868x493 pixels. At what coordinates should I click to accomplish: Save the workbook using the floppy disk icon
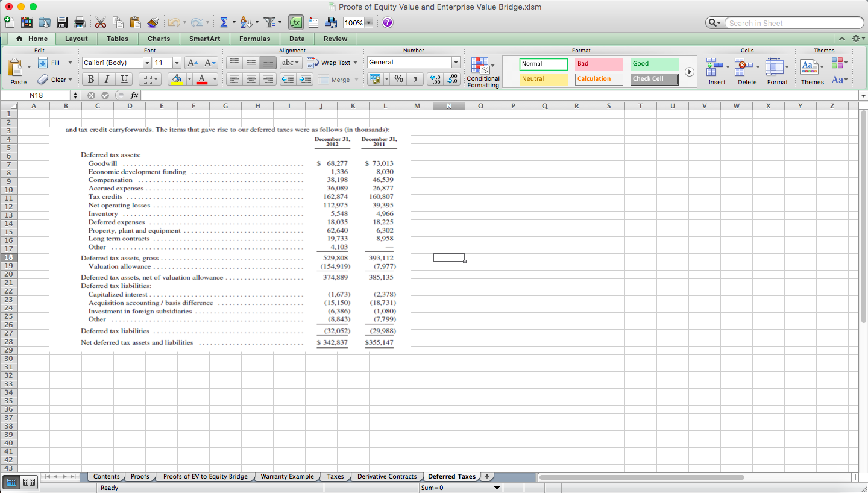coord(62,23)
